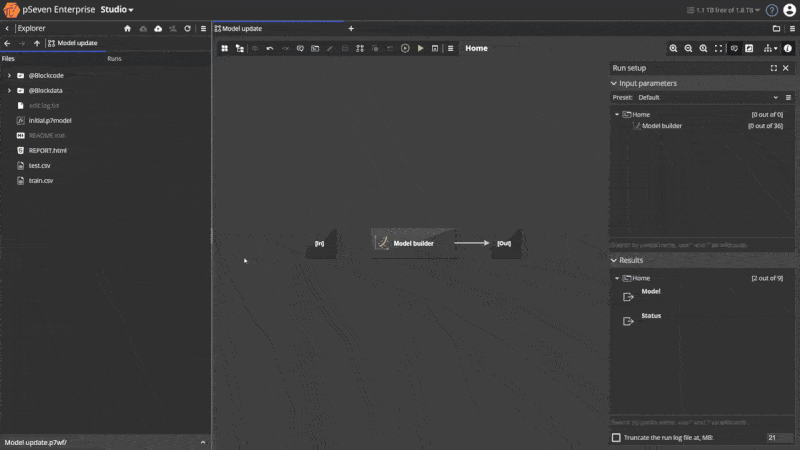The height and width of the screenshot is (450, 800).
Task: Close the Run setup pane
Action: click(x=786, y=68)
